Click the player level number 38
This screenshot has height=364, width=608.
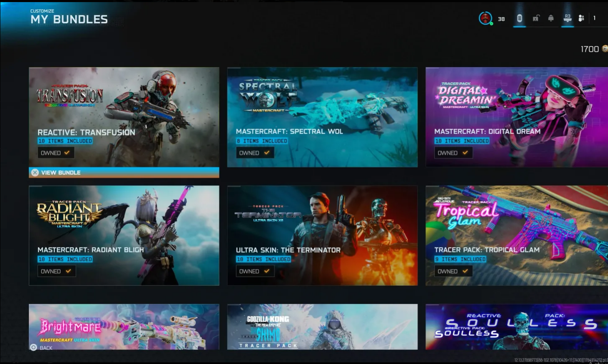click(x=501, y=19)
